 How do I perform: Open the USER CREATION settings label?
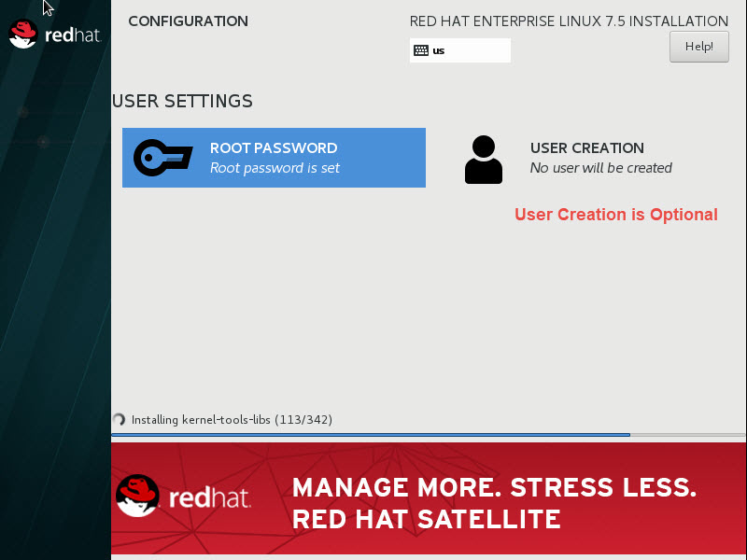(x=586, y=147)
